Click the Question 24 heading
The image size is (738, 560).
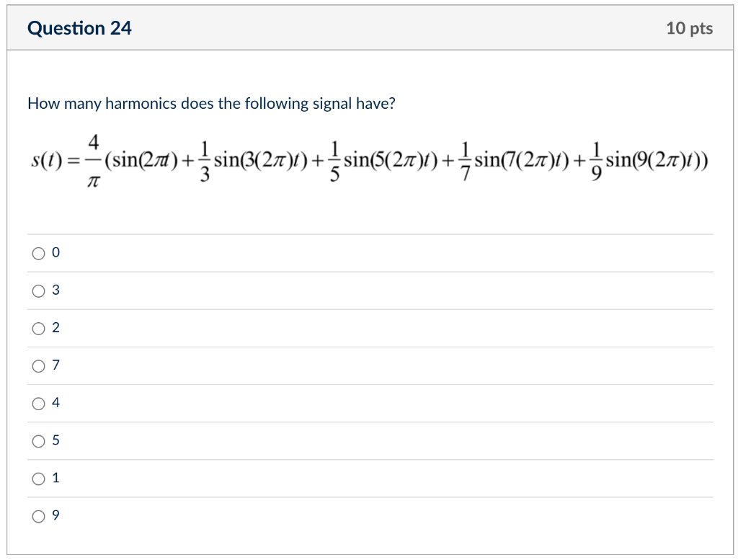79,28
